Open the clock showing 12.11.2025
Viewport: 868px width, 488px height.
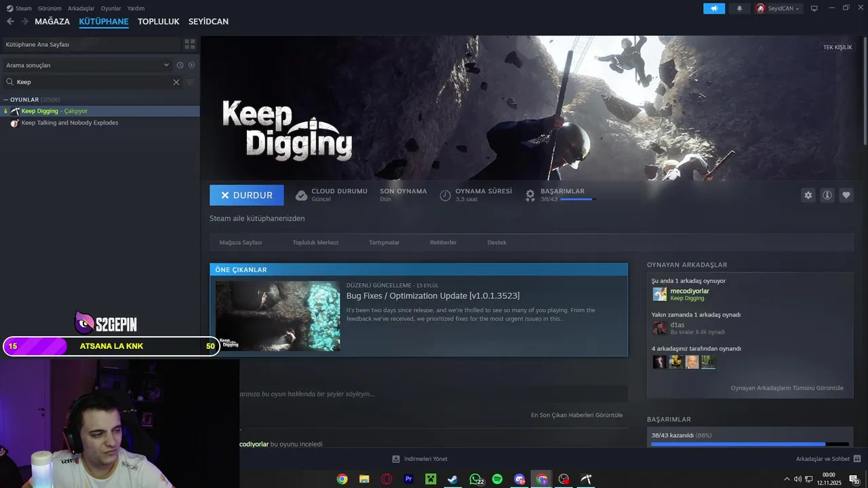828,479
